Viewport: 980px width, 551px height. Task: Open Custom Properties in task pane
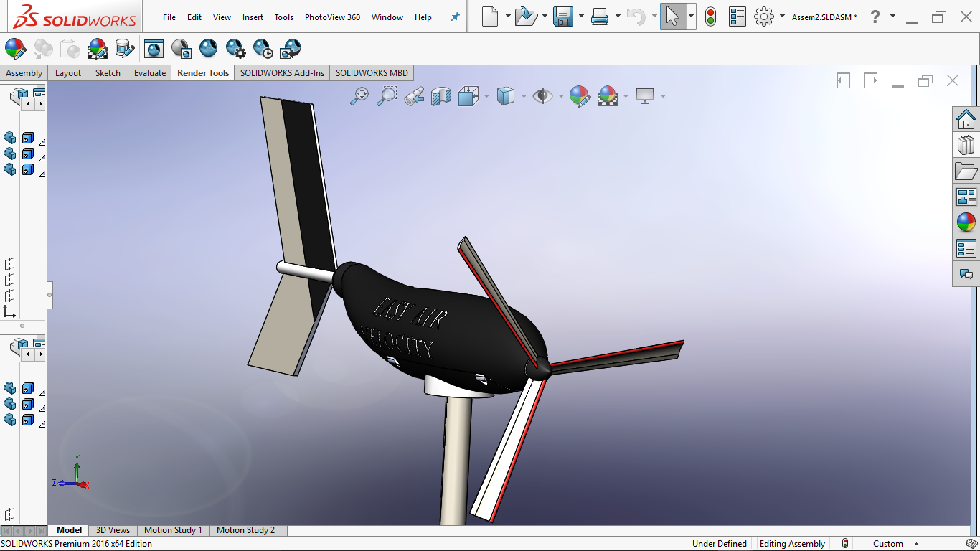click(966, 248)
